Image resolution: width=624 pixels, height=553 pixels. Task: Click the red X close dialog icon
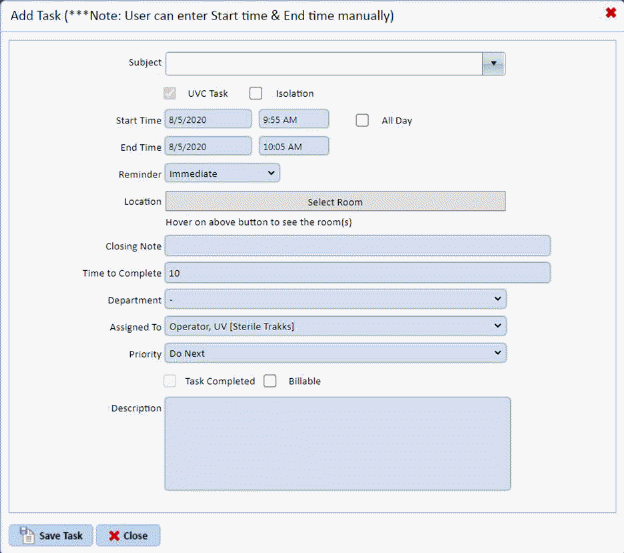[611, 13]
